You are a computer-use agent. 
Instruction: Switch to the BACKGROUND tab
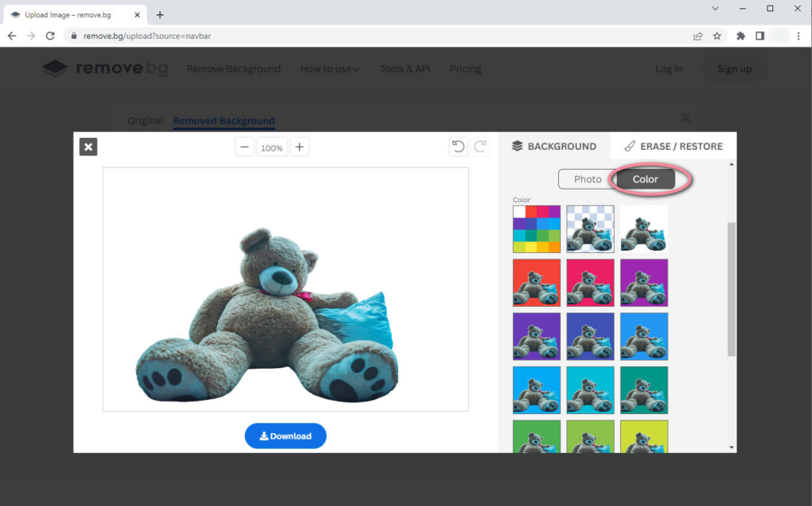553,146
